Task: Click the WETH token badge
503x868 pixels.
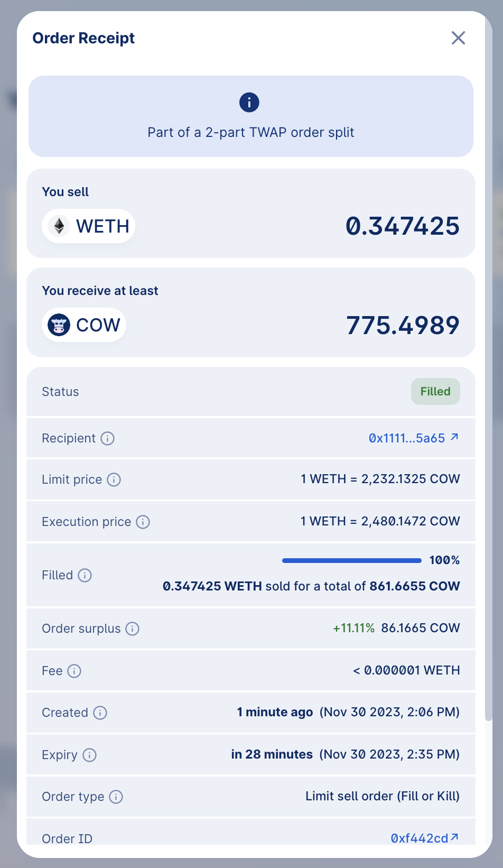Action: click(x=89, y=226)
